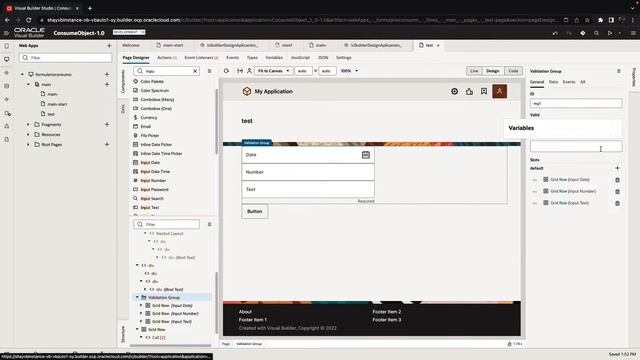Click the Number input field on canvas

pyautogui.click(x=308, y=172)
